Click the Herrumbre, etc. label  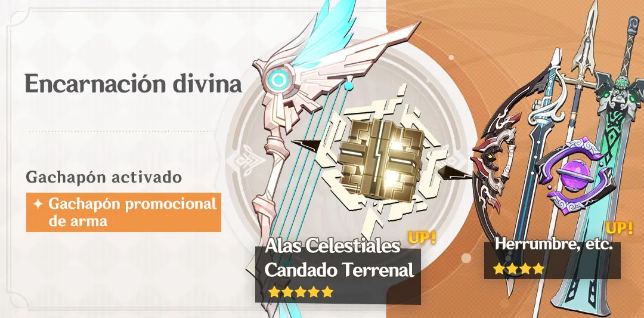[x=553, y=245]
